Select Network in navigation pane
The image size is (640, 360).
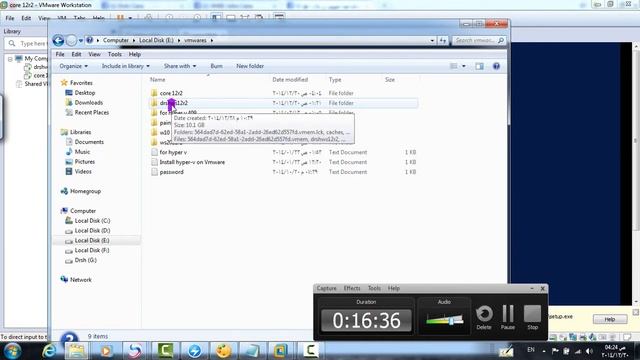coord(80,280)
